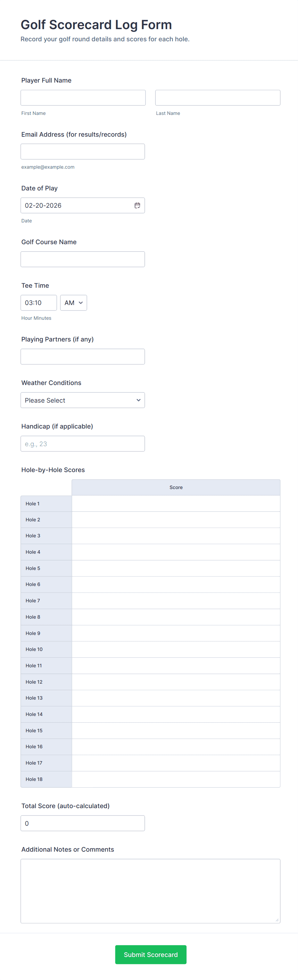The image size is (298, 980).
Task: Click the Hole 9 score cell
Action: coord(176,633)
